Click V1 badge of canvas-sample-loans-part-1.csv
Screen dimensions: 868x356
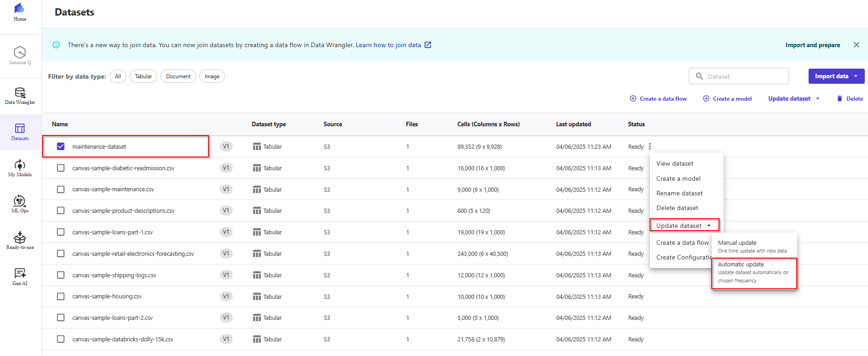click(226, 232)
